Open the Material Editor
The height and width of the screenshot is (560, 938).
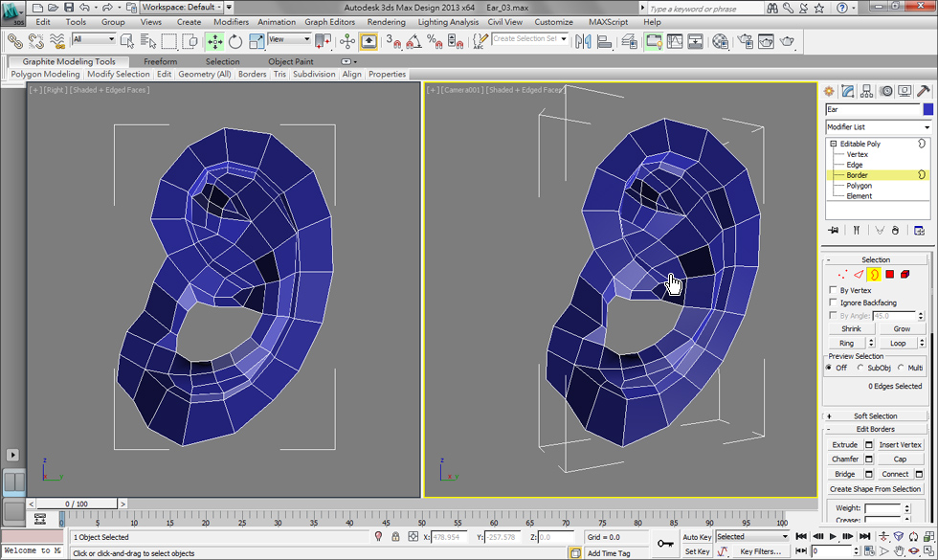point(721,41)
